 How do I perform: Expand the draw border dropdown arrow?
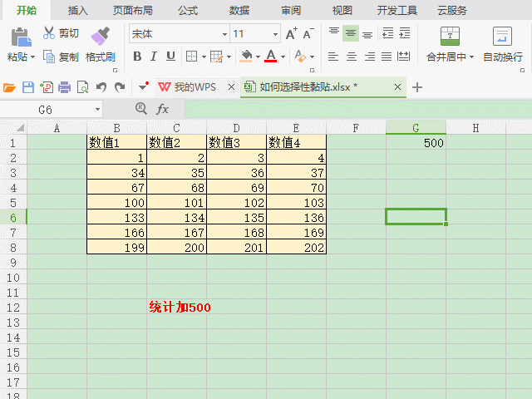pyautogui.click(x=229, y=57)
